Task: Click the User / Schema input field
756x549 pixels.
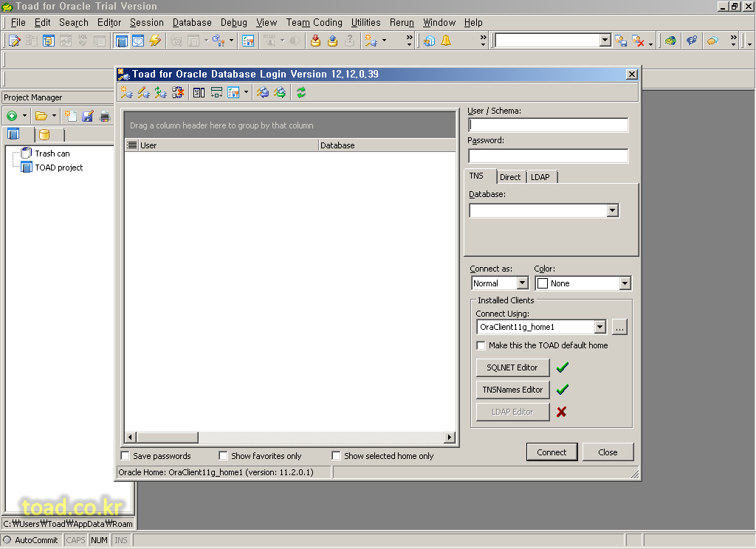Action: click(x=549, y=125)
